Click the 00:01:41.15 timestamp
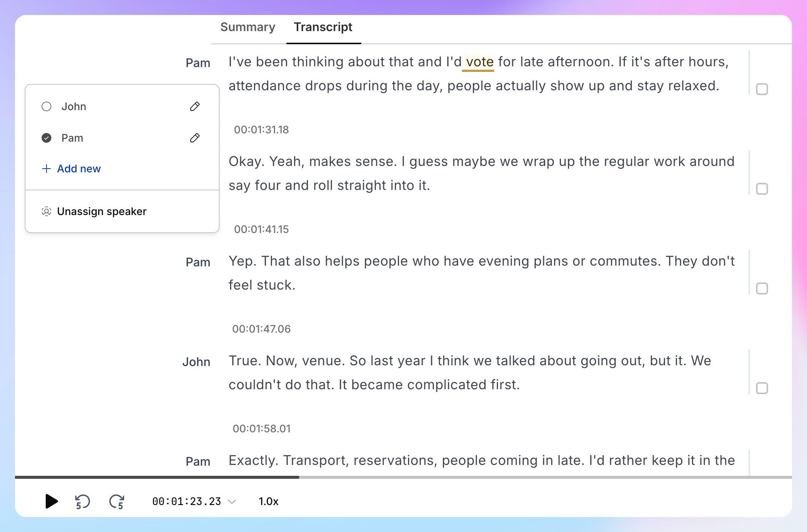This screenshot has width=807, height=532. tap(262, 229)
